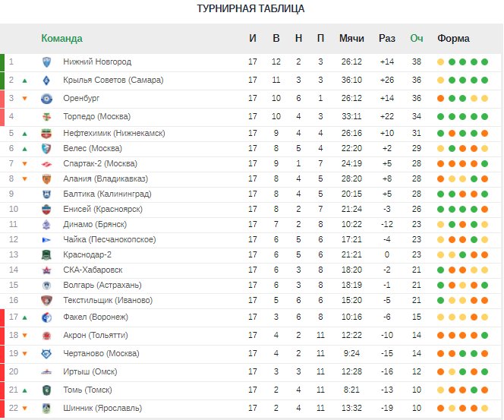This screenshot has height=420, width=504.
Task: Click the Spartak-2 red diamond logo
Action: 46,164
